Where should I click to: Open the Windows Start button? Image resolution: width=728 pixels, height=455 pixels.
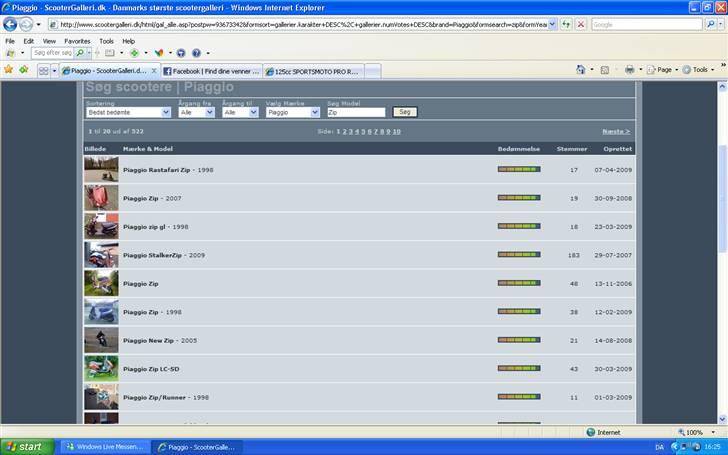(x=24, y=446)
